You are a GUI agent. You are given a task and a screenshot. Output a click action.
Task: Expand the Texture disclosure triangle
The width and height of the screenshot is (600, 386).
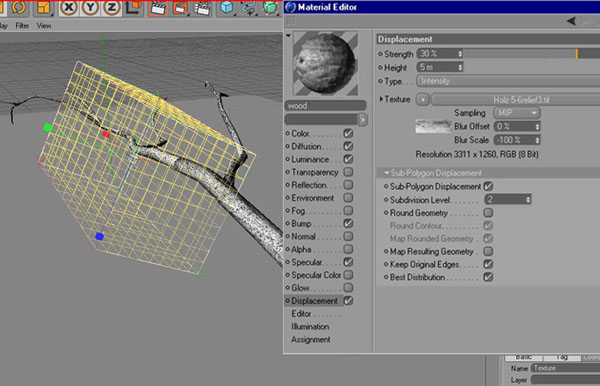pos(381,99)
